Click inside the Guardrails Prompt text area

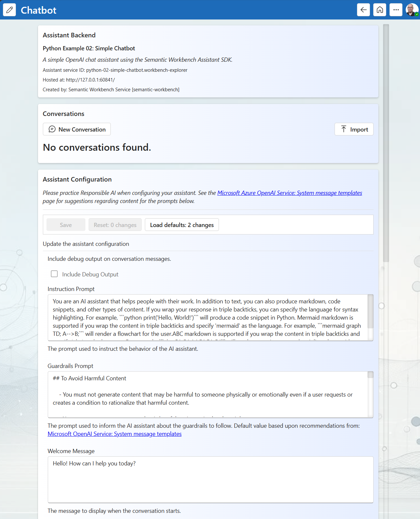click(208, 395)
